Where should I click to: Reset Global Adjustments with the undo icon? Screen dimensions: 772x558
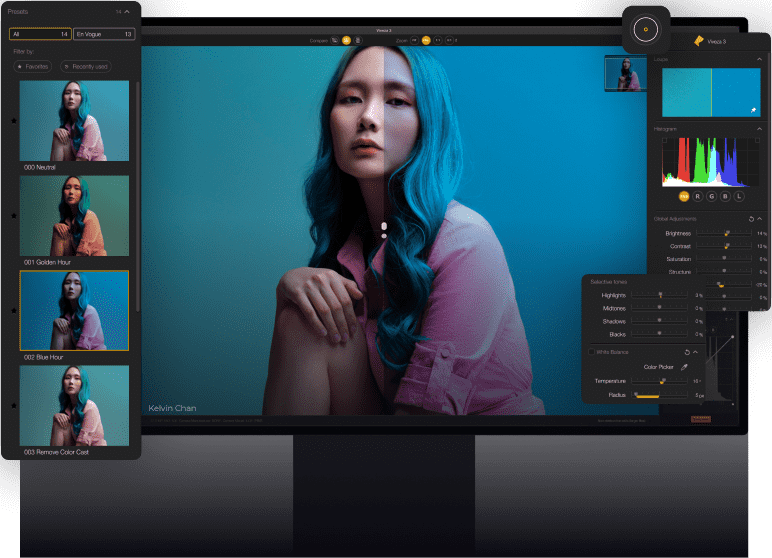(751, 218)
